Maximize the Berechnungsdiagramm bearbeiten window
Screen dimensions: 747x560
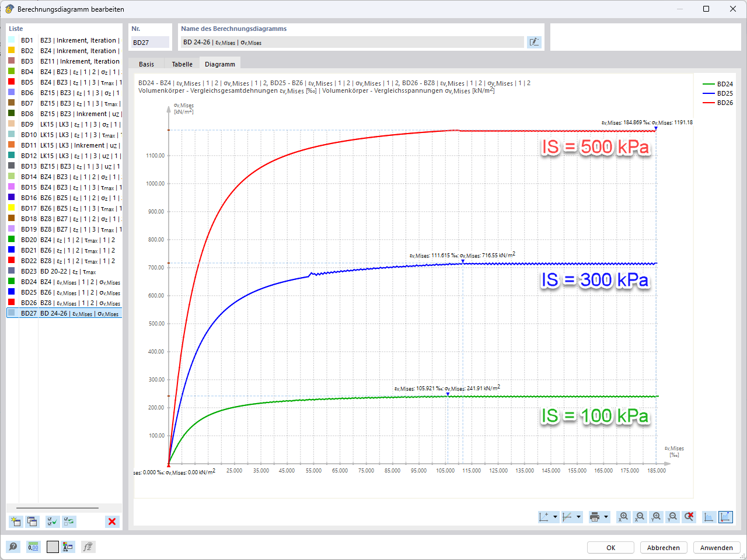pyautogui.click(x=706, y=9)
